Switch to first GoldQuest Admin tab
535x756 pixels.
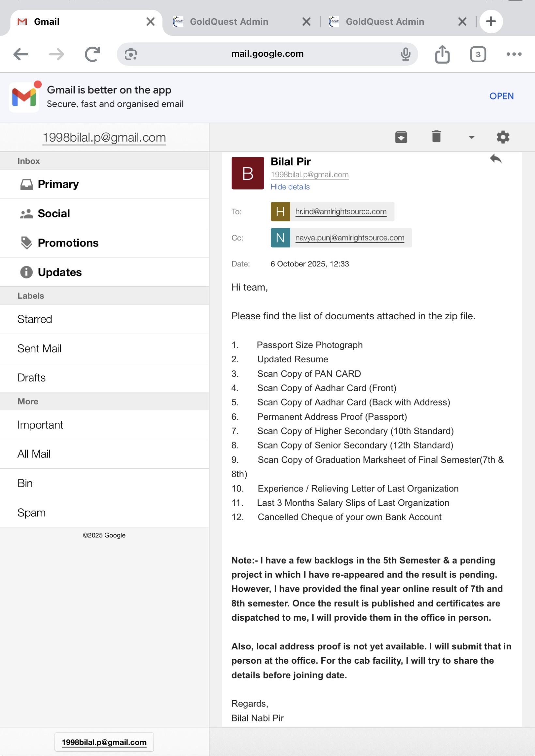coord(229,22)
